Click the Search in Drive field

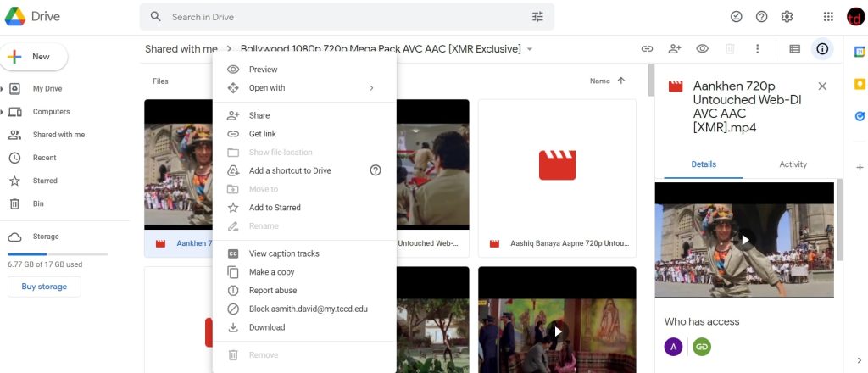(x=347, y=17)
